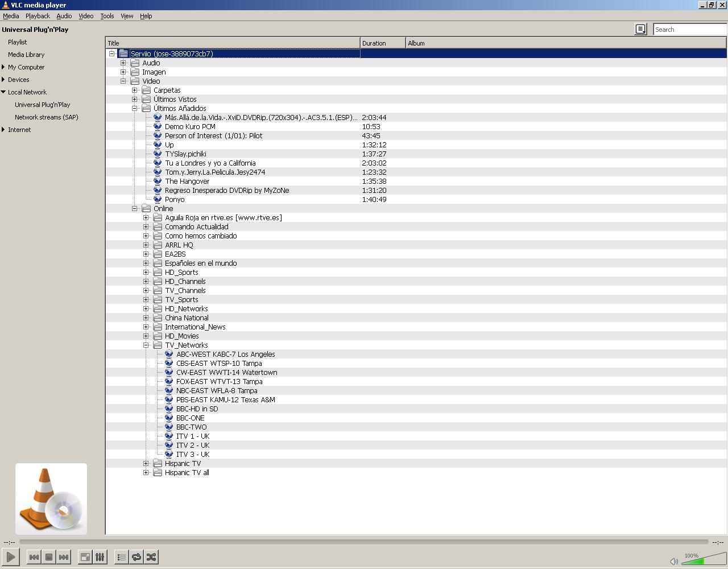Click the media icon for Up
The image size is (728, 569).
pos(158,145)
